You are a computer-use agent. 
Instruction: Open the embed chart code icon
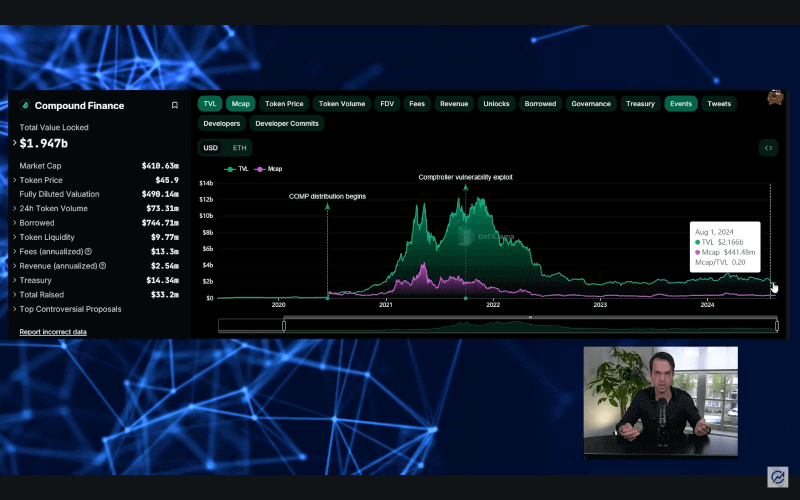768,148
